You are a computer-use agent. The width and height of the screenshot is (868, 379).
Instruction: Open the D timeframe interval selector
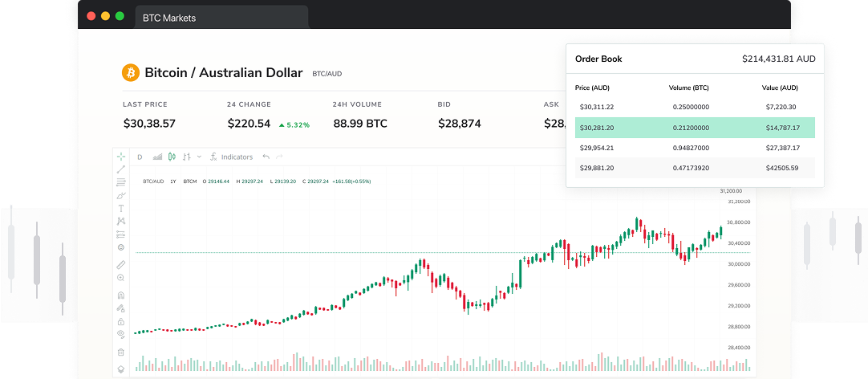(140, 157)
